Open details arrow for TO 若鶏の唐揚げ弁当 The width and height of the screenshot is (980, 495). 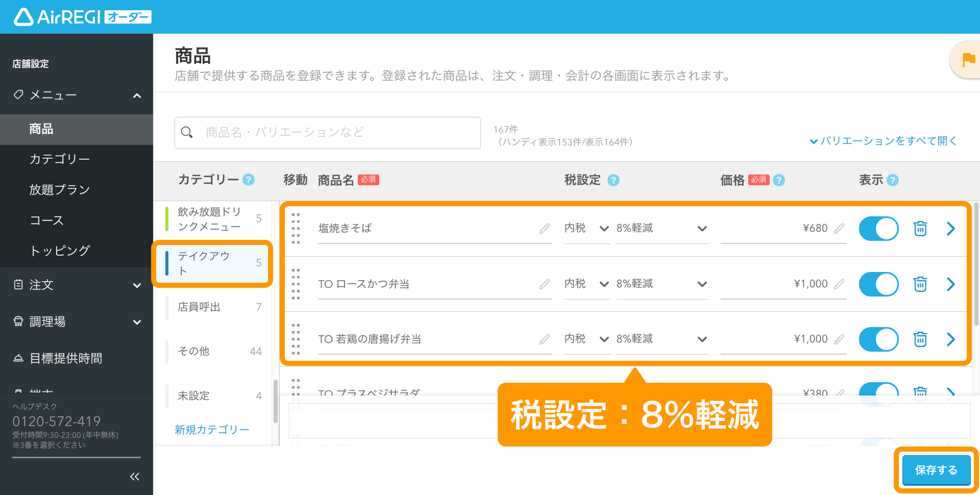coord(950,339)
